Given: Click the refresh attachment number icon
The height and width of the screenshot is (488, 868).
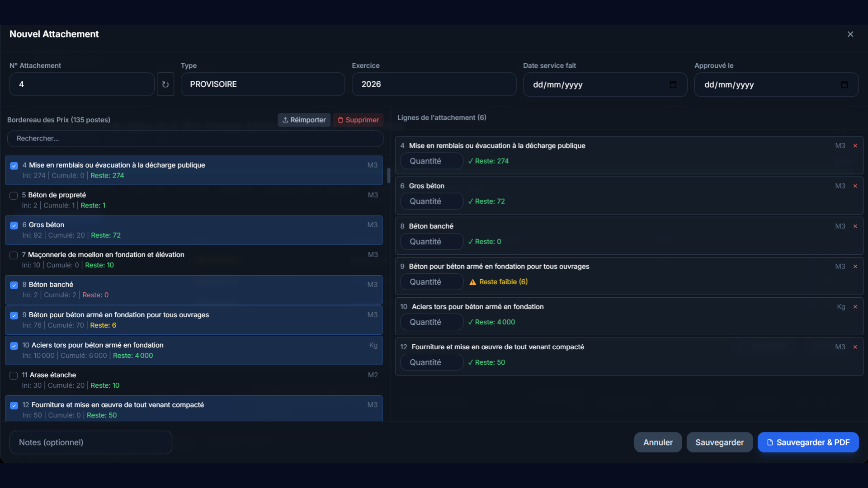Looking at the screenshot, I should coord(165,84).
